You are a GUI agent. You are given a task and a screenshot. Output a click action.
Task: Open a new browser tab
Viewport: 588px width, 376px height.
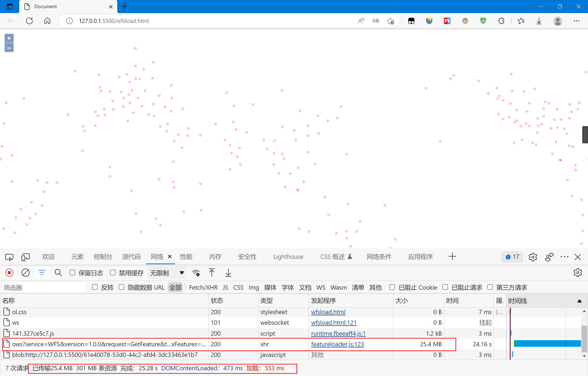pos(124,6)
